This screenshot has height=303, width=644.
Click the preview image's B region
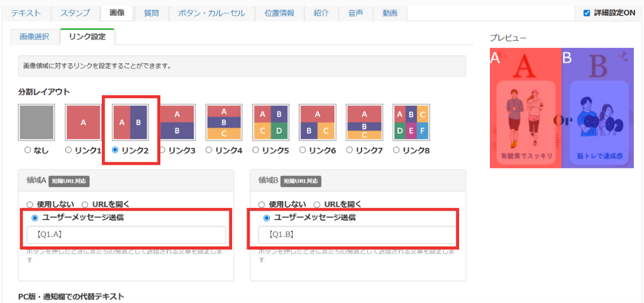tap(597, 109)
